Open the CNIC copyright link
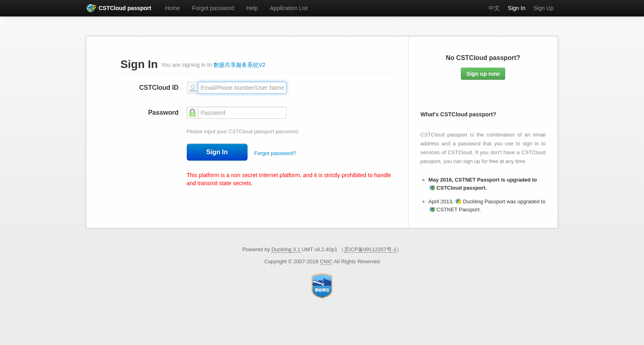The image size is (644, 345). (326, 262)
